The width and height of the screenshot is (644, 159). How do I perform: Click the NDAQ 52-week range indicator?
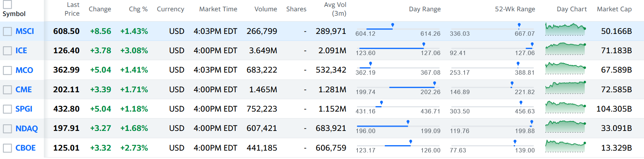[x=531, y=123]
